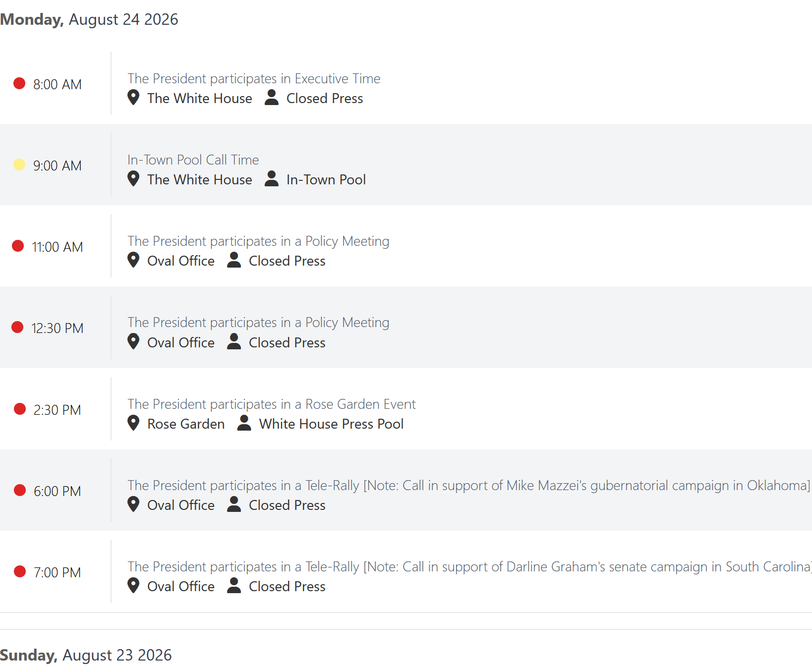This screenshot has width=812, height=666.
Task: Click the 2:30 PM time label
Action: (x=58, y=410)
